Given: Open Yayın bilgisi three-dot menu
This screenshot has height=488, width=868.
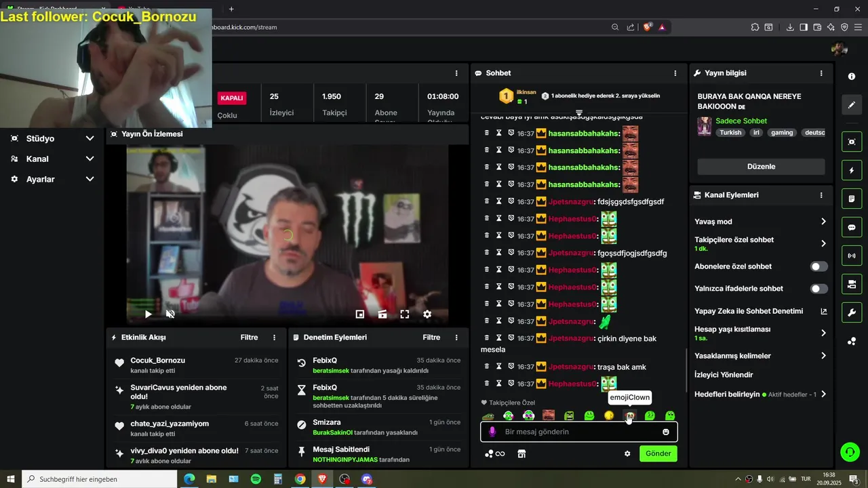Looking at the screenshot, I should point(821,73).
